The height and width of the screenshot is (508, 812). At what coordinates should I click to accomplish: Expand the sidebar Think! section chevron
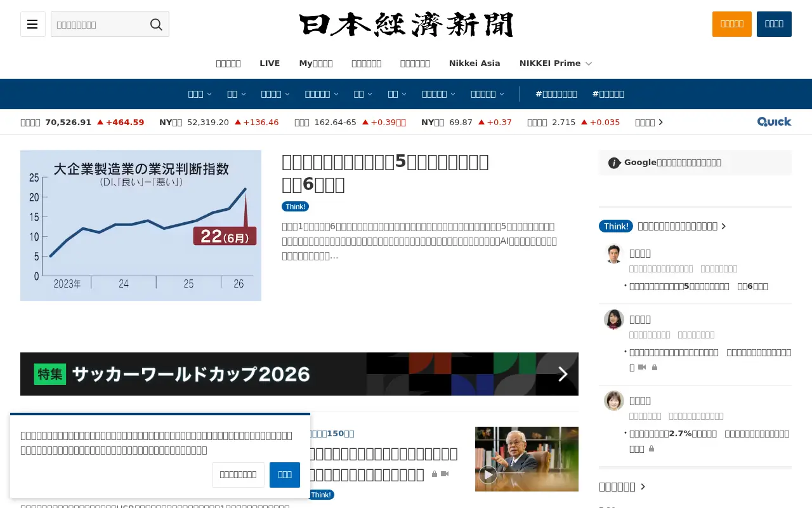tap(724, 226)
